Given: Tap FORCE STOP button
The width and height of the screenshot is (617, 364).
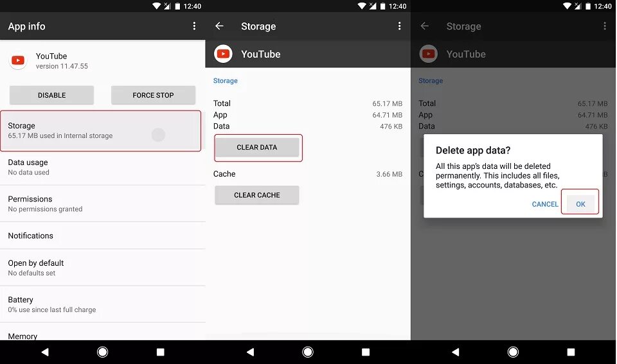Looking at the screenshot, I should (153, 95).
